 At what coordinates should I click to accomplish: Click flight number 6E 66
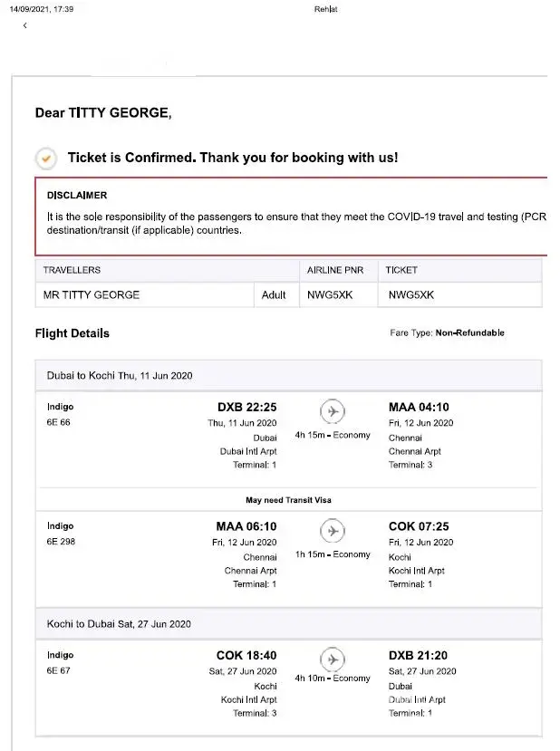tap(59, 422)
